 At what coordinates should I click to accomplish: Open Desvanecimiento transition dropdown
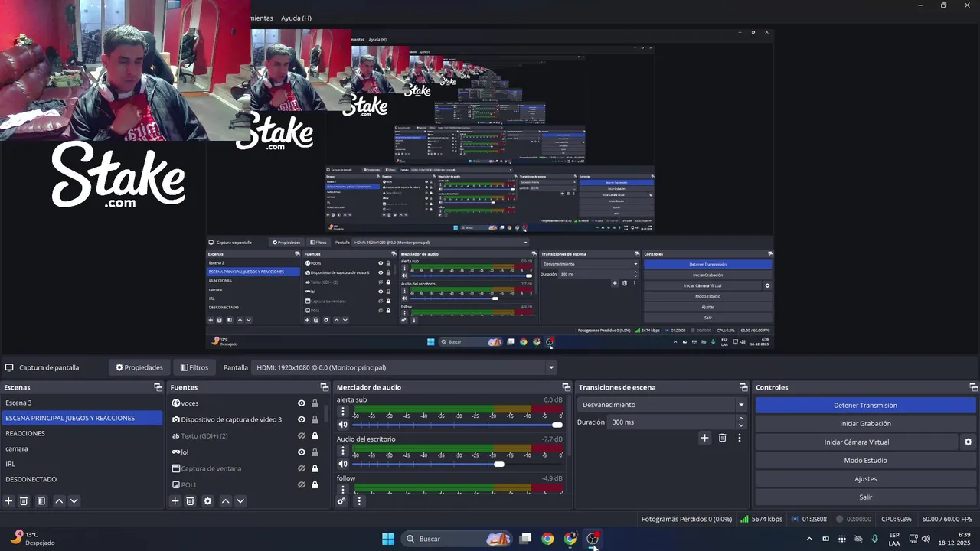tap(662, 405)
